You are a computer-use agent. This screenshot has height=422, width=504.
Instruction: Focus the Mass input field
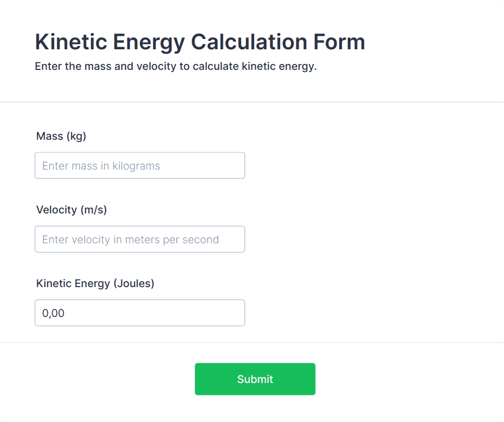coord(139,166)
